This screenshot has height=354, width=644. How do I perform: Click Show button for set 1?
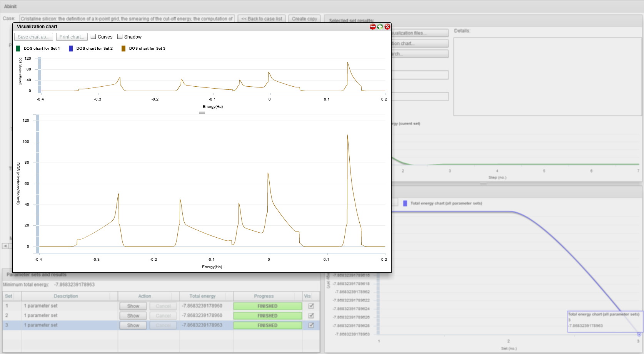133,306
